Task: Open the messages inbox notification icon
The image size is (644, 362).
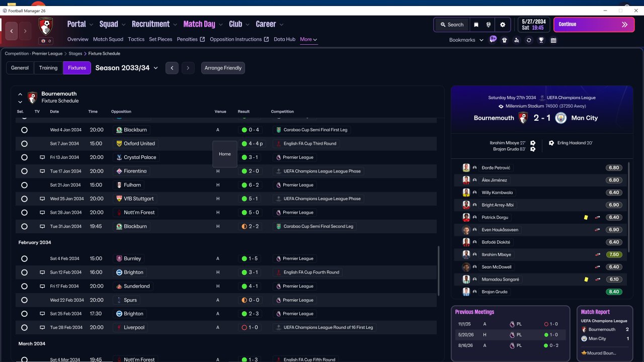Action: 493,40
